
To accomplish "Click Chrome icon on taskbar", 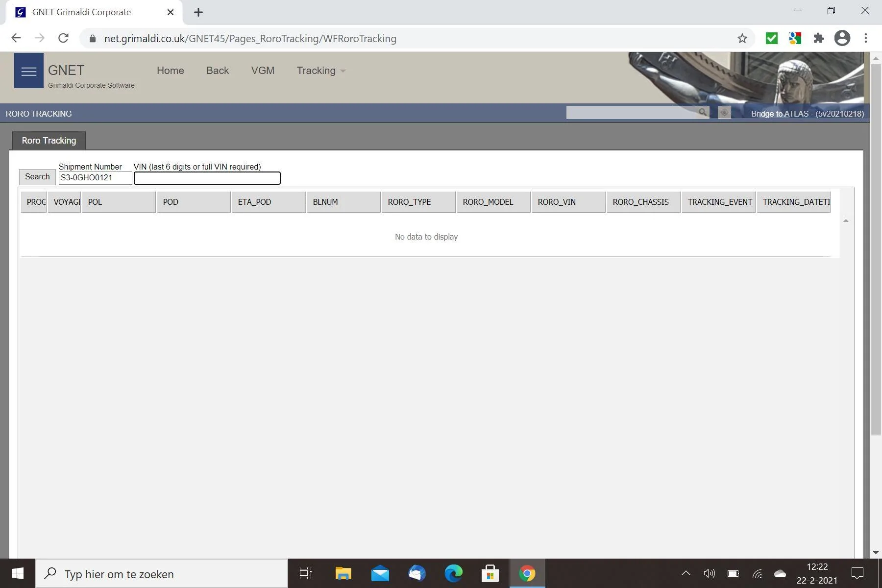I will point(527,573).
